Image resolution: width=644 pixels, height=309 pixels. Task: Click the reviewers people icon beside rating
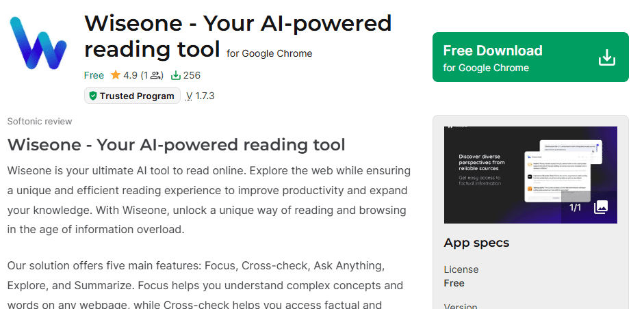(155, 75)
